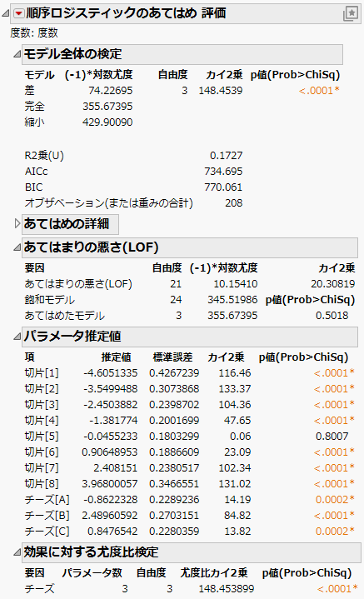Screen dimensions: 364x599
Task: Click the チーズ[C] p-value 0.0002*
Action: 335,532
